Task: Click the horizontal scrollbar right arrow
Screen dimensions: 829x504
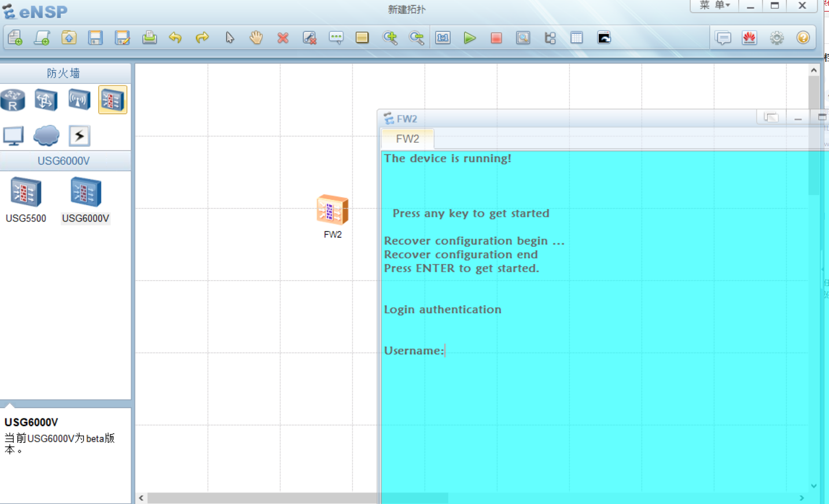Action: [802, 498]
